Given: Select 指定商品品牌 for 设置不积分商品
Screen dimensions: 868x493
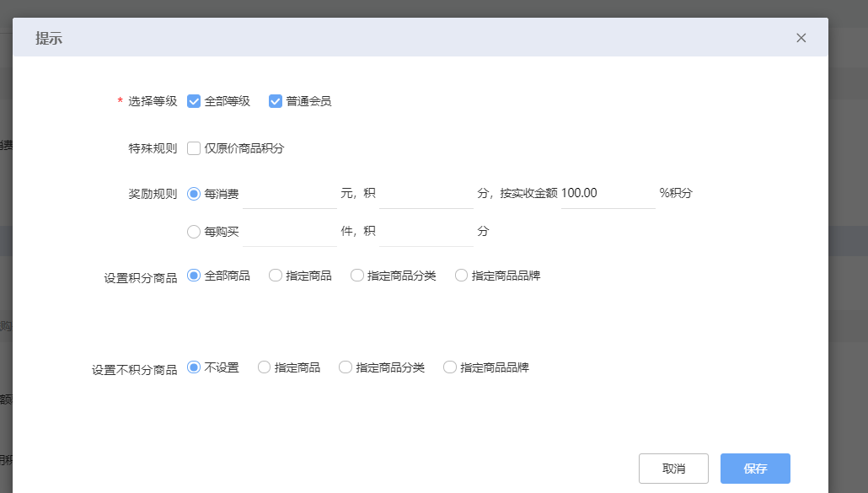Looking at the screenshot, I should pyautogui.click(x=450, y=367).
